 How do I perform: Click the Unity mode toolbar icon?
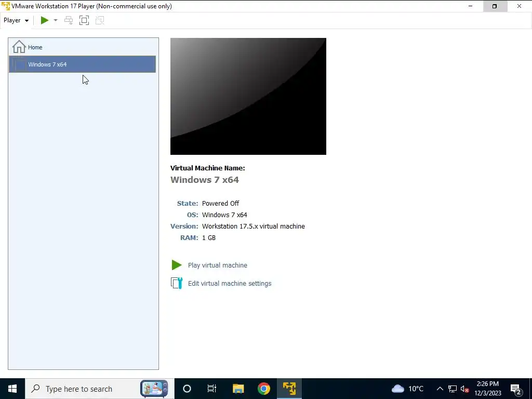pos(100,20)
